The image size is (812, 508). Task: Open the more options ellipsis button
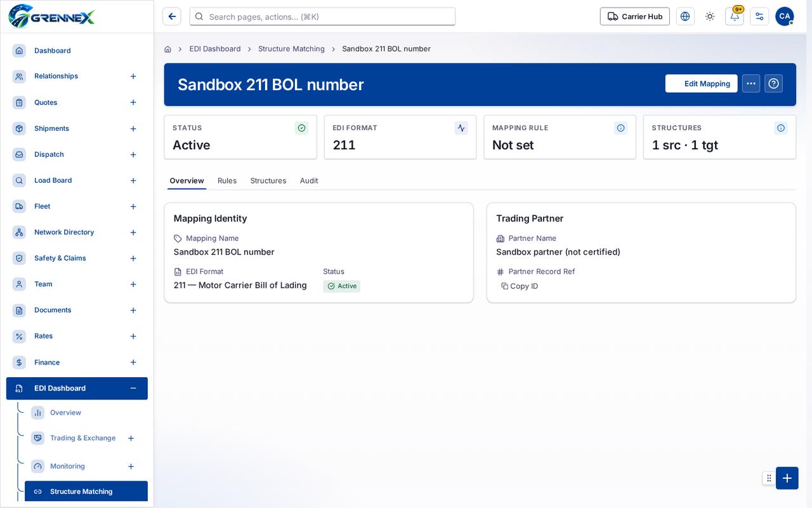coord(751,84)
